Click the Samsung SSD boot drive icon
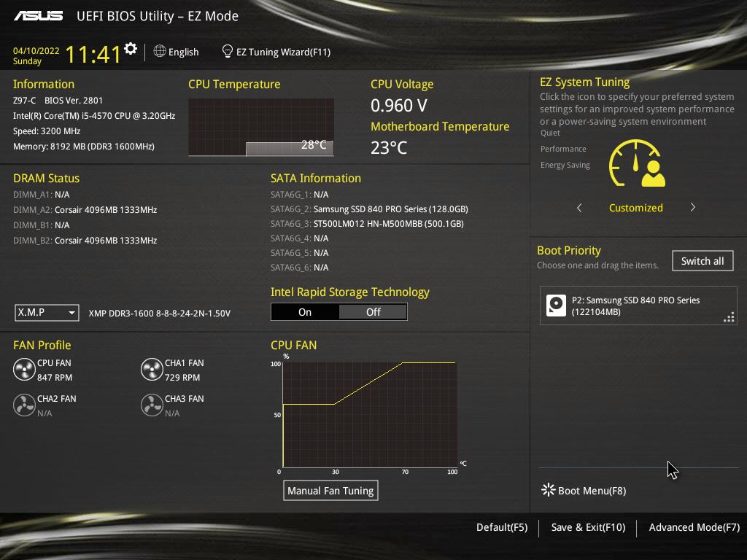 click(x=556, y=306)
